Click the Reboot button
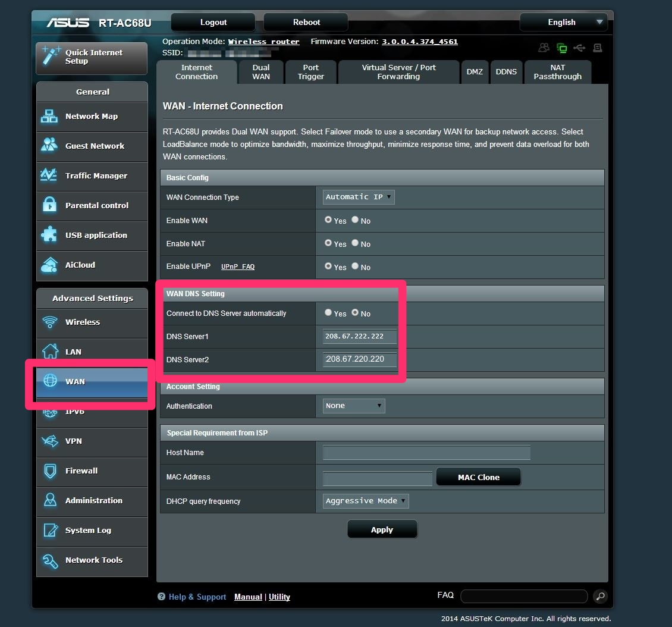Screen dimensions: 672x627 pos(306,22)
